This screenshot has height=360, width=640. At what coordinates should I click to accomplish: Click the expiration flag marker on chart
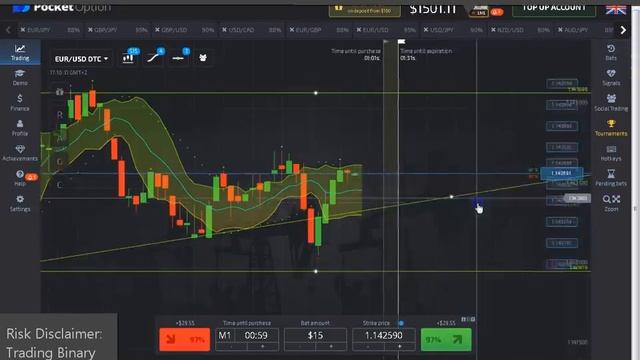click(402, 42)
